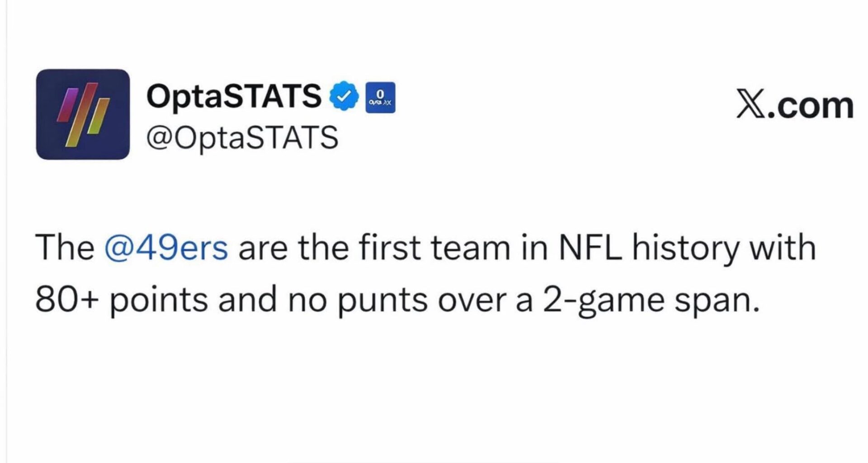Click the word "NFL" in the tweet
Image resolution: width=868 pixels, height=463 pixels.
[590, 248]
